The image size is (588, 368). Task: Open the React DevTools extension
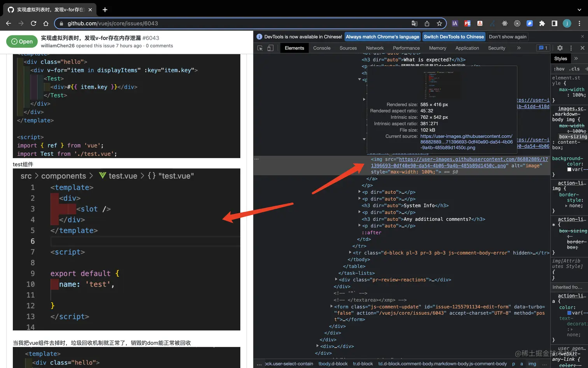(x=505, y=23)
